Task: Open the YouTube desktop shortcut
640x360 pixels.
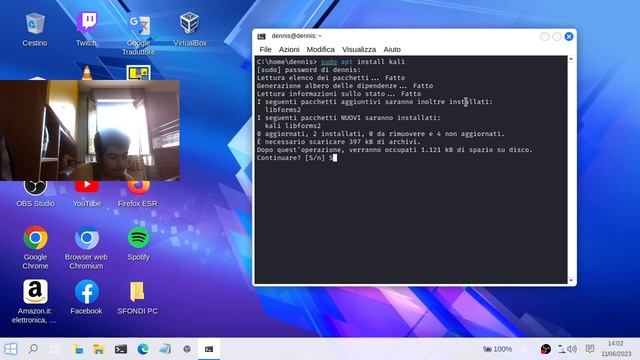Action: click(87, 194)
